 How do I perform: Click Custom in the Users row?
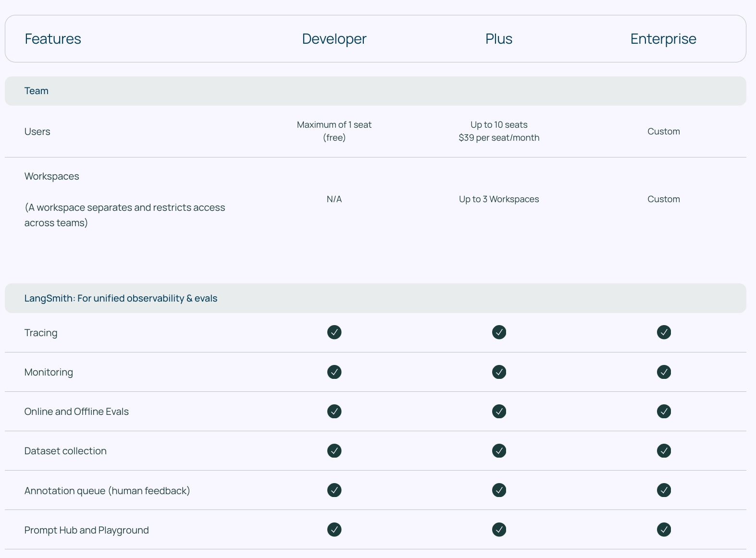pyautogui.click(x=664, y=132)
